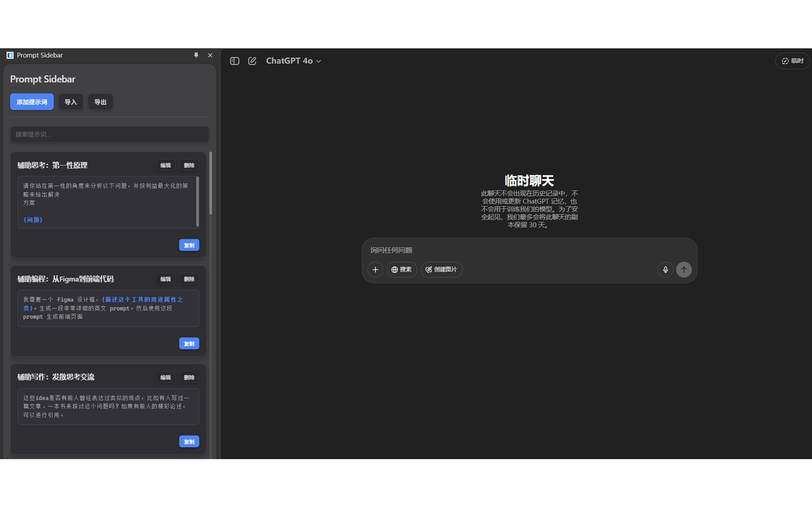Open voice input via the microphone icon
This screenshot has height=508, width=812.
click(x=665, y=269)
